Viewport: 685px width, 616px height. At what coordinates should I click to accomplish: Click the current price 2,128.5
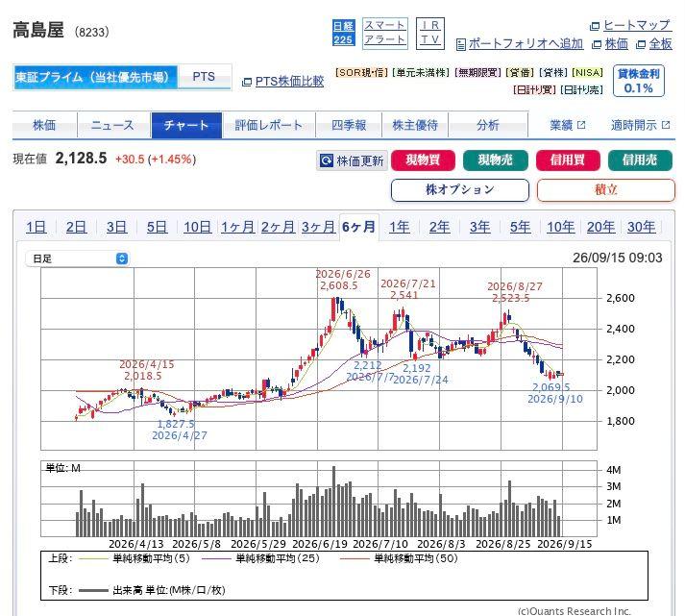tap(81, 159)
